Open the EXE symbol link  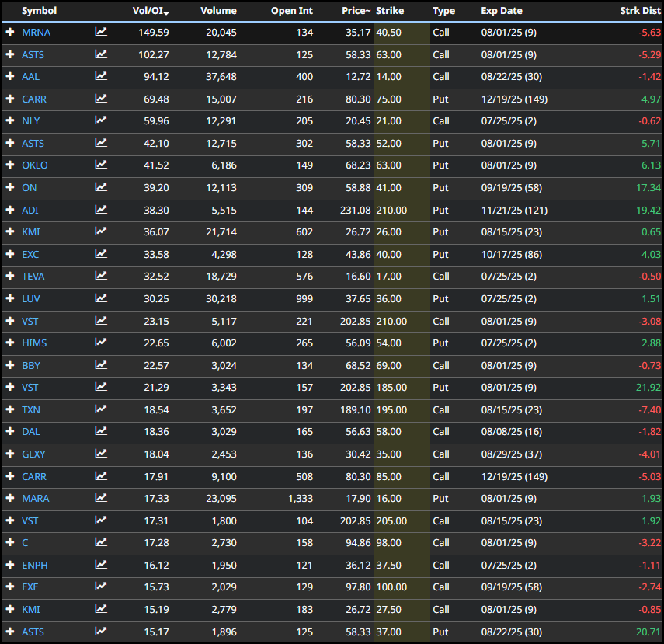pos(30,587)
